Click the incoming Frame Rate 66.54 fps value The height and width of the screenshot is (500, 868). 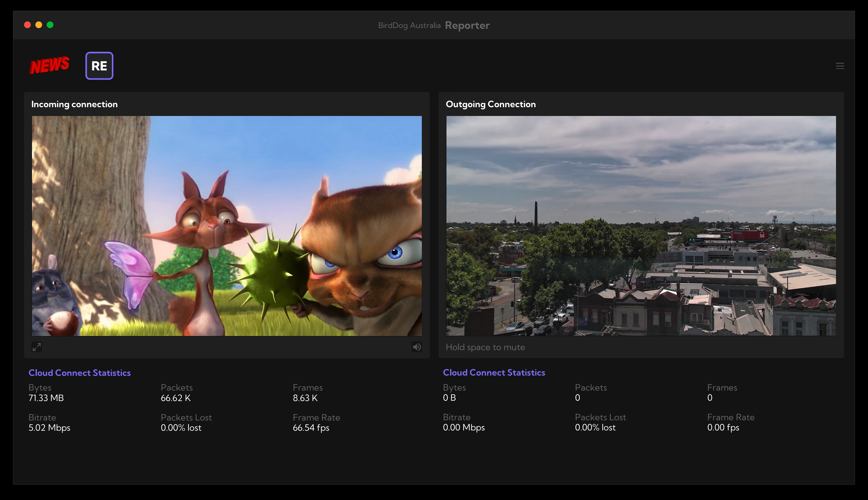coord(311,428)
